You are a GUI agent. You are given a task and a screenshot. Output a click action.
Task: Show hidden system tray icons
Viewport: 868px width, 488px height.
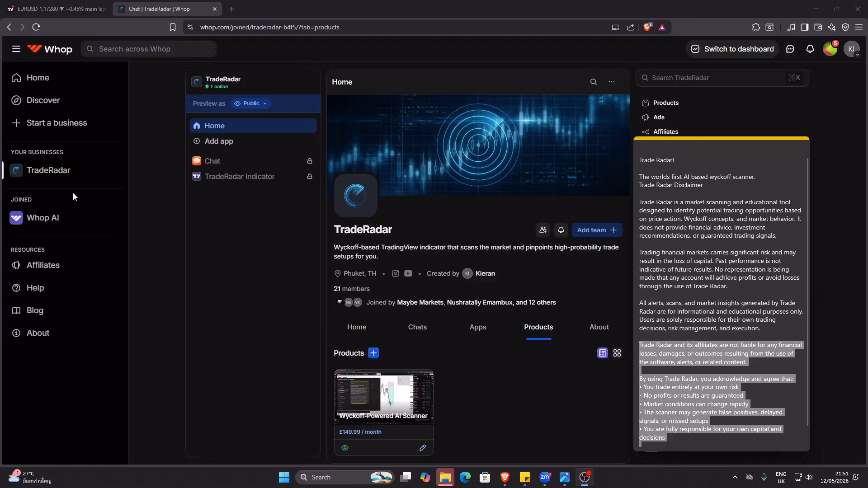735,477
